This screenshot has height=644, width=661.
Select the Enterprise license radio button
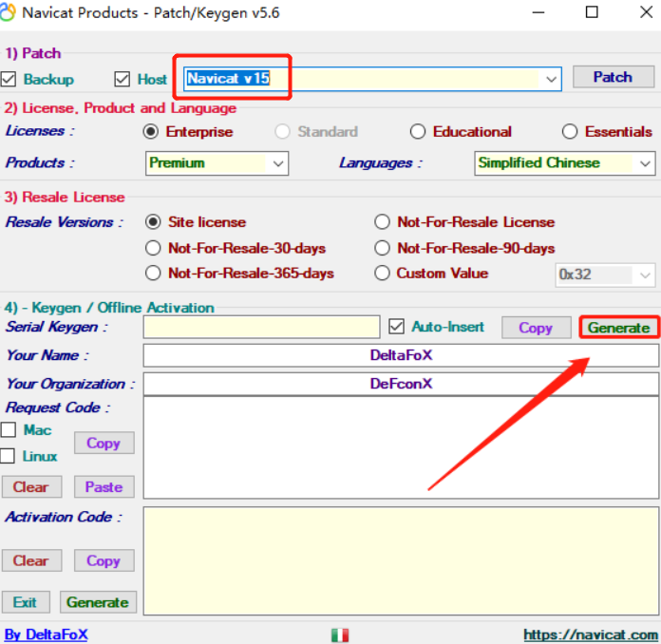pyautogui.click(x=150, y=132)
